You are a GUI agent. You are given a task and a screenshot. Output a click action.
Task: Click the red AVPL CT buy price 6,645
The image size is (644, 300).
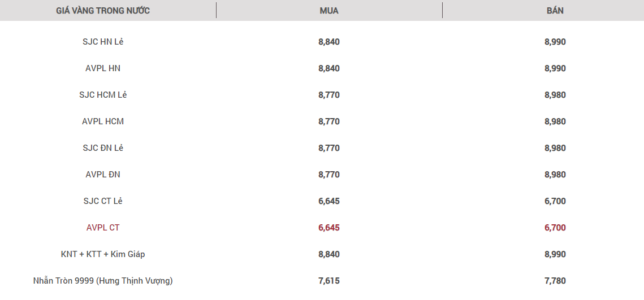tap(329, 228)
